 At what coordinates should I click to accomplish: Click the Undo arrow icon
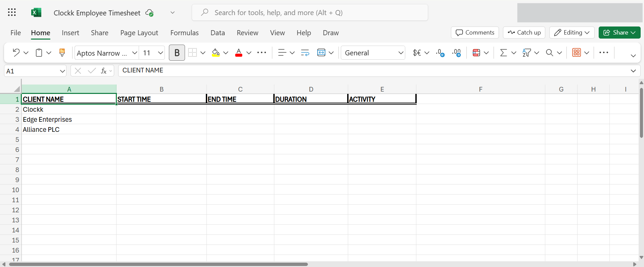point(16,52)
